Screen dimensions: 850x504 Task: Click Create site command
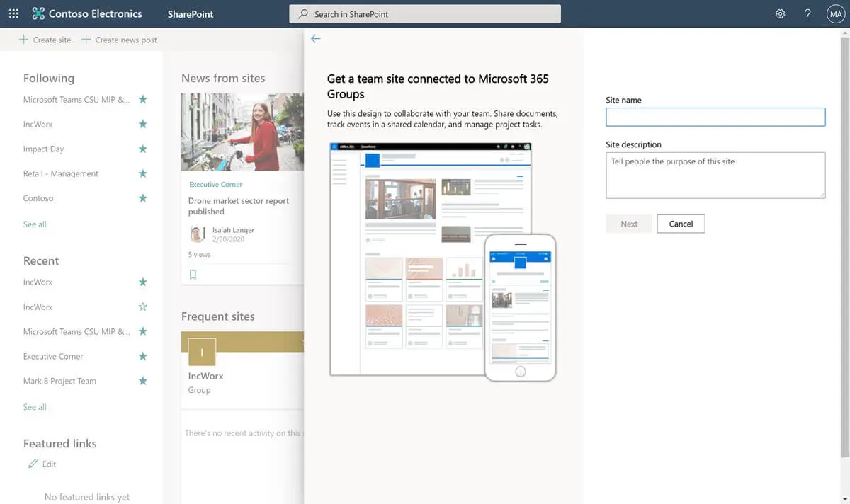click(45, 40)
